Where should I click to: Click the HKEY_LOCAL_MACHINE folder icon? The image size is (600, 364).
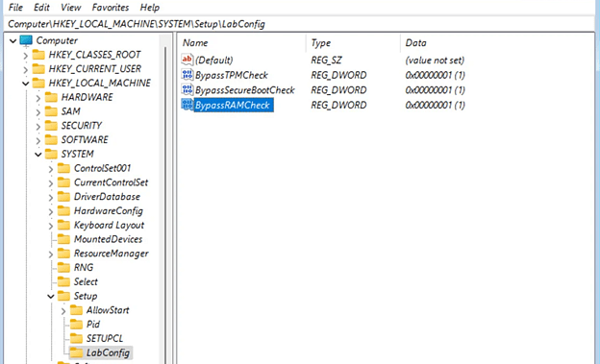(x=38, y=83)
